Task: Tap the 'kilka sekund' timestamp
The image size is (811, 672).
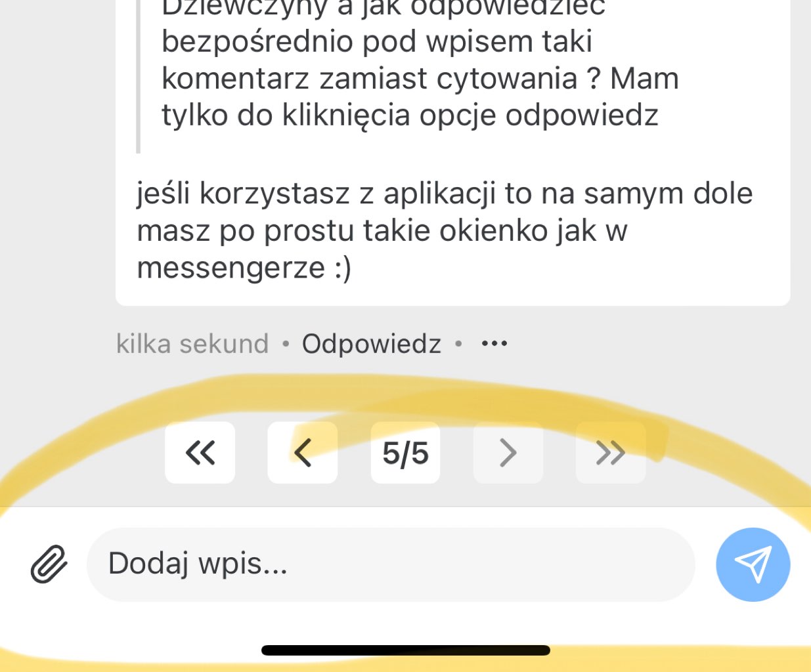Action: (192, 343)
